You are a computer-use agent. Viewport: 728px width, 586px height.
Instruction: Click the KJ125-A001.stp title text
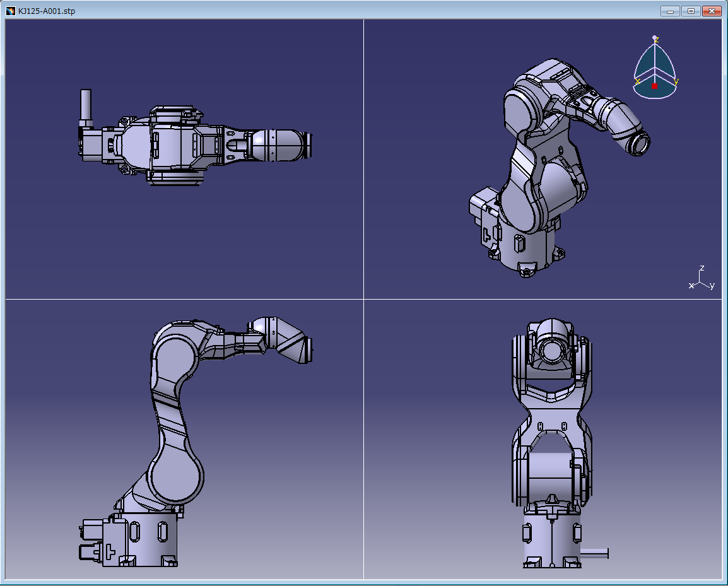(x=47, y=11)
